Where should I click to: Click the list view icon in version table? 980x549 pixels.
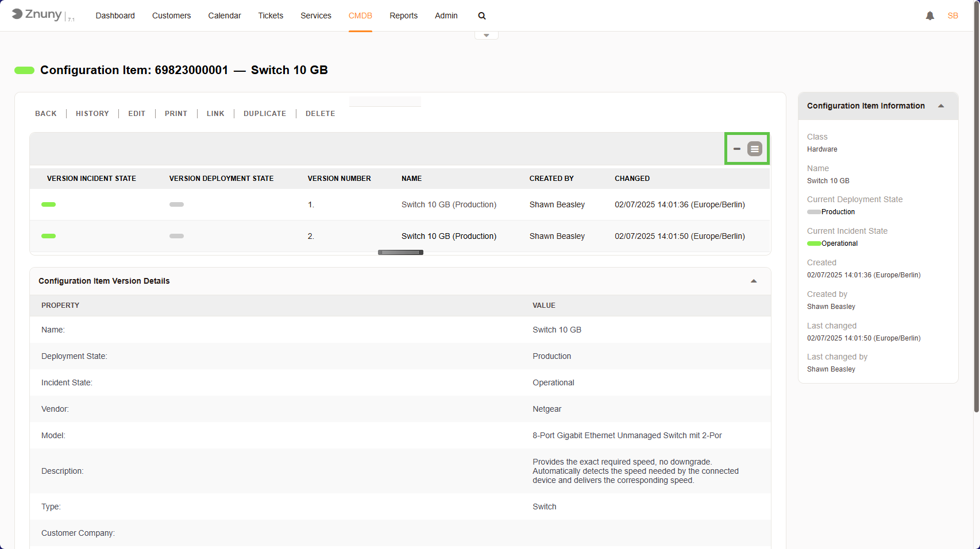(755, 149)
